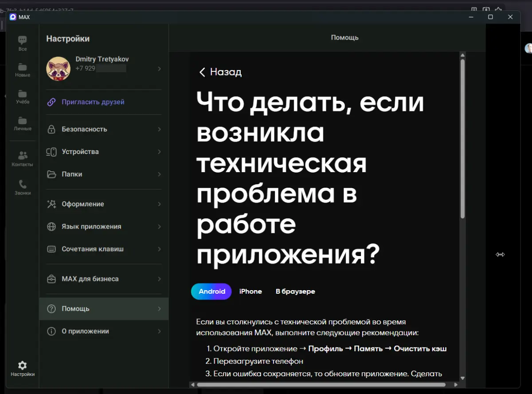The height and width of the screenshot is (394, 532).
Task: Expand the Папки settings entry chevron
Action: coord(159,174)
